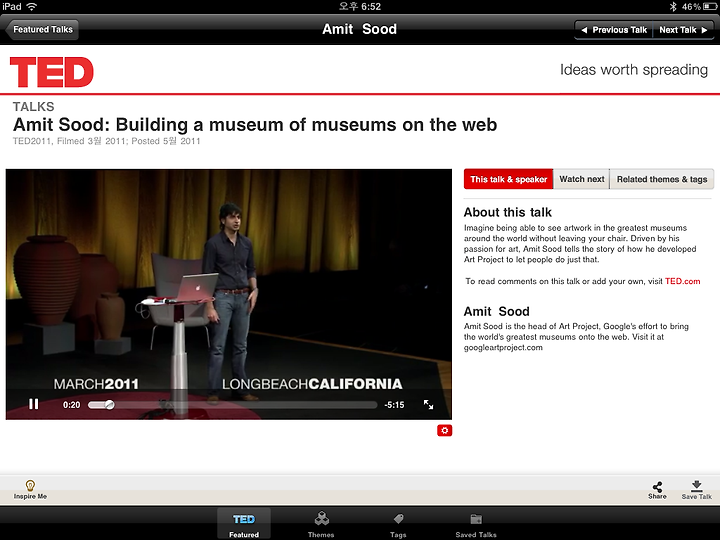The height and width of the screenshot is (540, 720).
Task: Open the red video settings gear
Action: click(x=444, y=430)
